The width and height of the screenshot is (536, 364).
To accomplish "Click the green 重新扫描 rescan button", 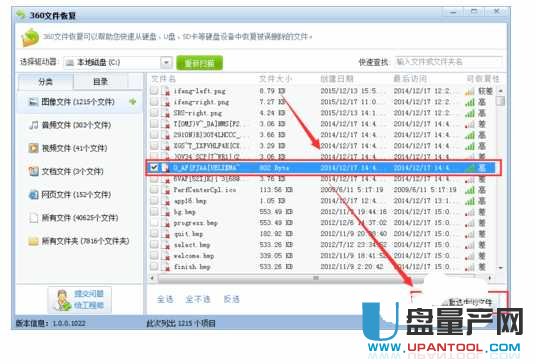I will 199,63.
